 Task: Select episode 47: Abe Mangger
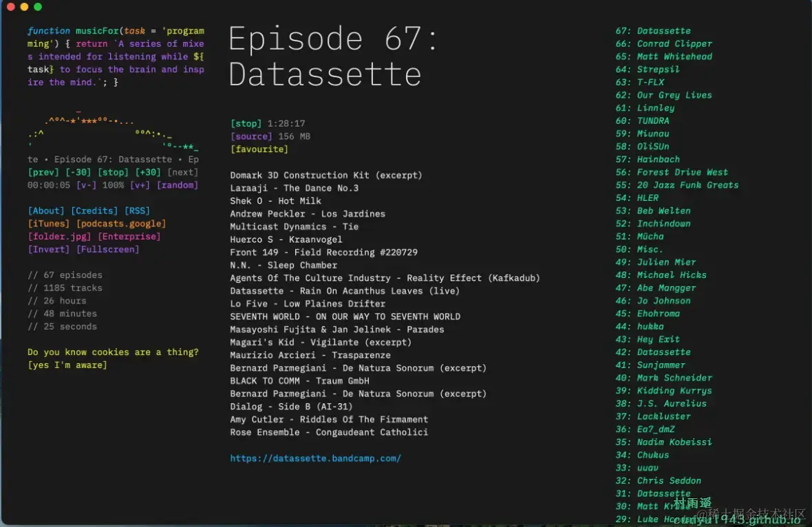pyautogui.click(x=656, y=288)
